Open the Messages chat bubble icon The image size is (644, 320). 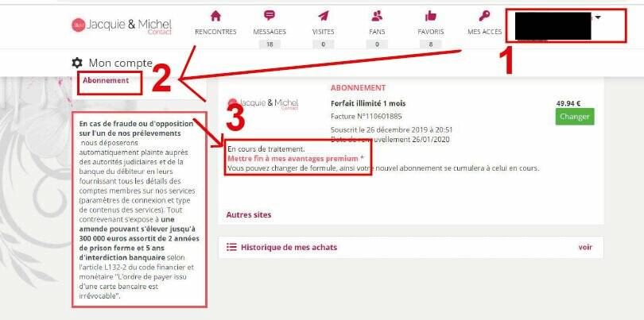(x=270, y=16)
